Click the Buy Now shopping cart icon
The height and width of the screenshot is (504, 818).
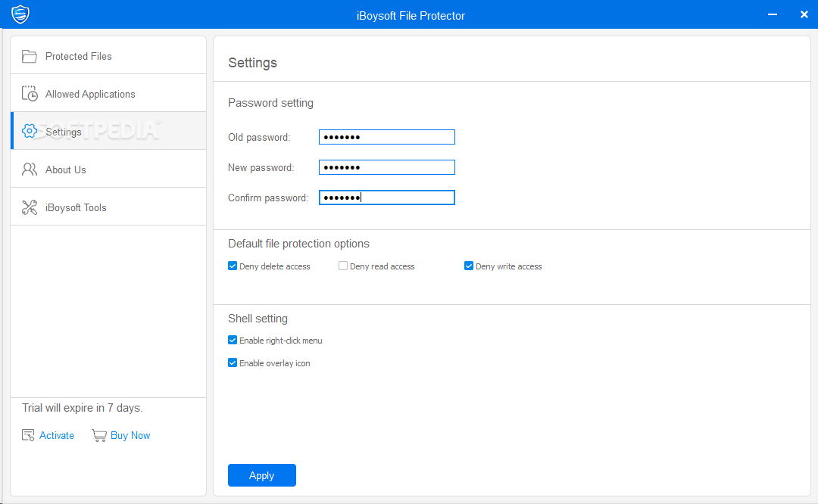(98, 435)
